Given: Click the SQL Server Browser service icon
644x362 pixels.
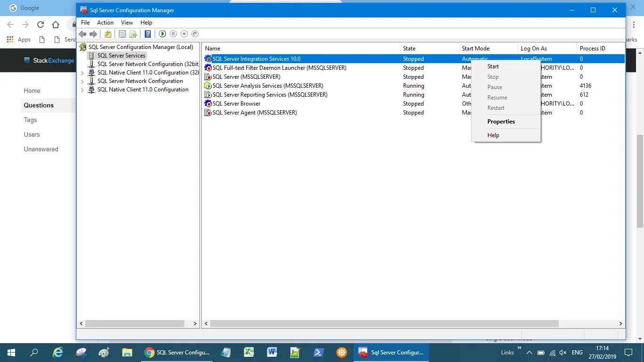Looking at the screenshot, I should [208, 104].
